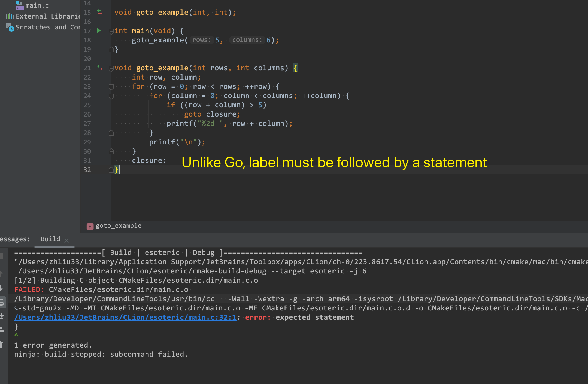Click line 15 declaration navigation gutter icon

(x=100, y=12)
